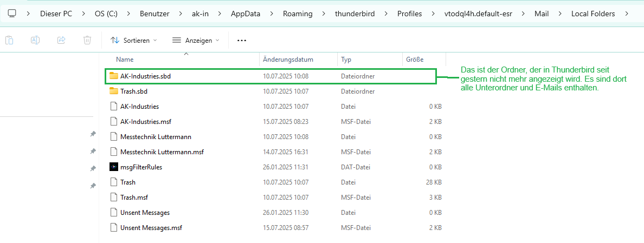
Task: Open the Sortieren dropdown
Action: tap(134, 40)
